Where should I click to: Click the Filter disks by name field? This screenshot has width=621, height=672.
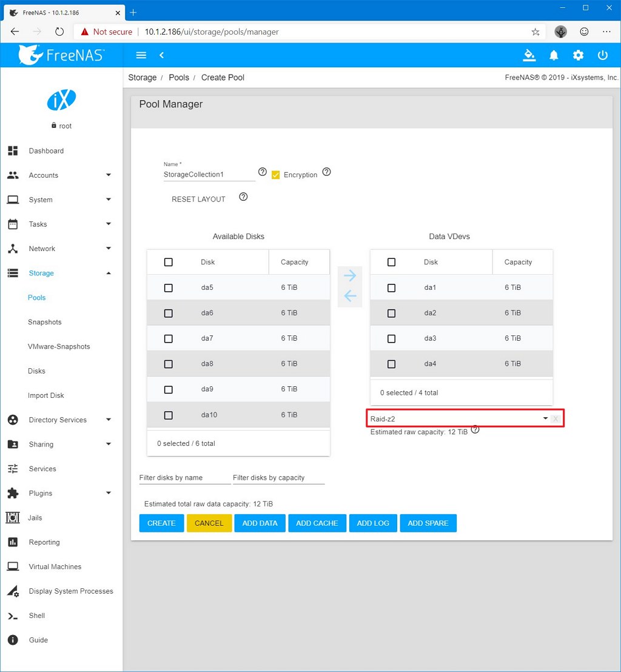(184, 478)
